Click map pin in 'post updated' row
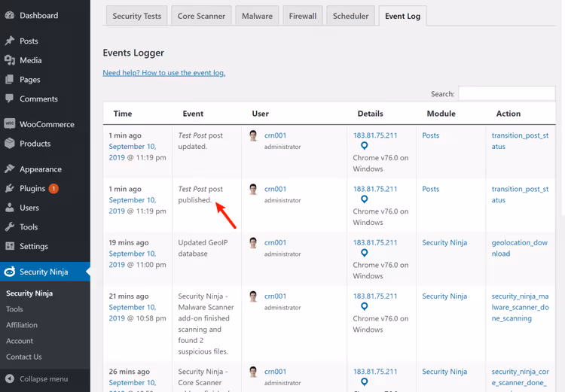 coord(365,146)
